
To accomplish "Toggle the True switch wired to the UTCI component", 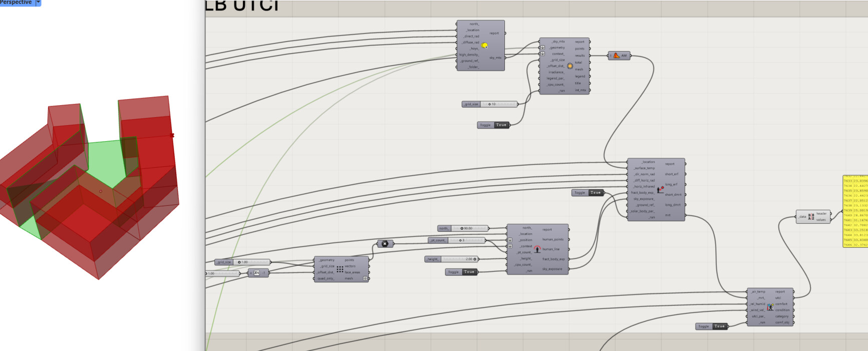I will [x=719, y=326].
